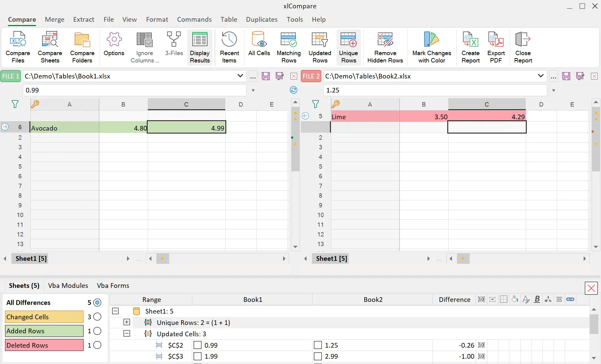Screen dimensions: 601x364
Task: Click the key icon in Book1 header
Action: pos(35,104)
